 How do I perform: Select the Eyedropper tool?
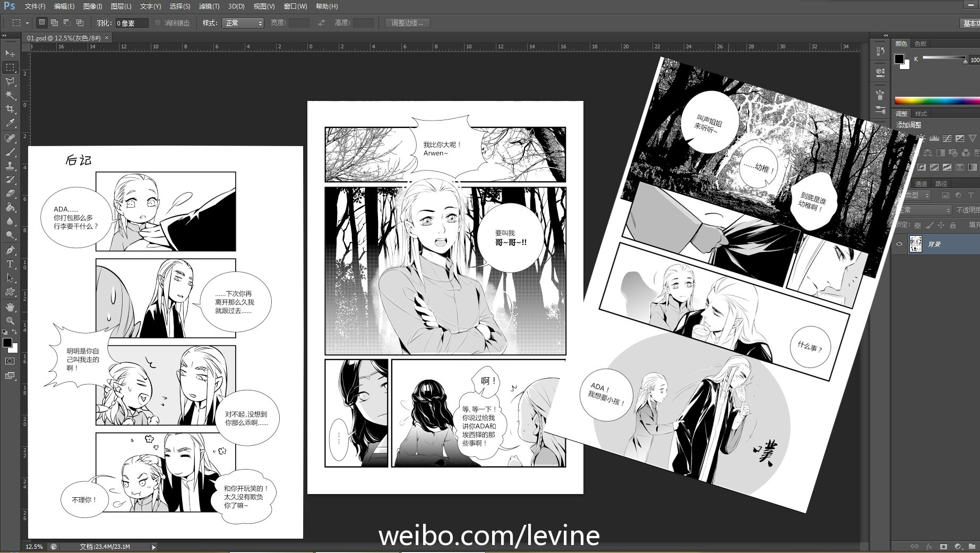(10, 123)
